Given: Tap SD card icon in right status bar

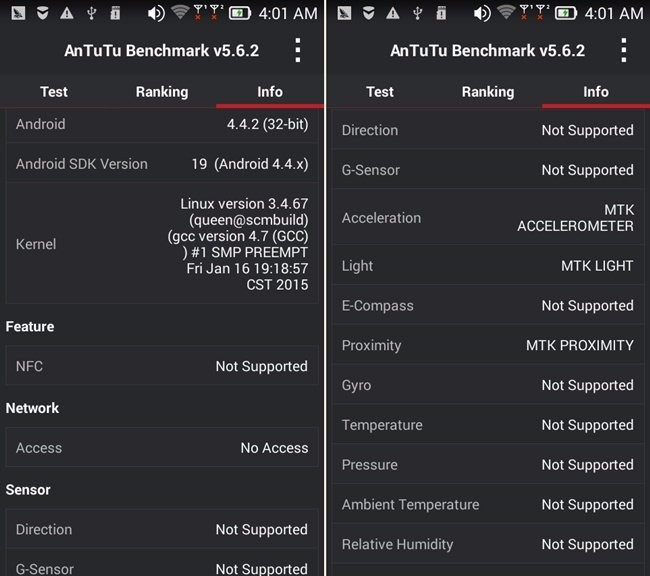Looking at the screenshot, I should pos(443,13).
